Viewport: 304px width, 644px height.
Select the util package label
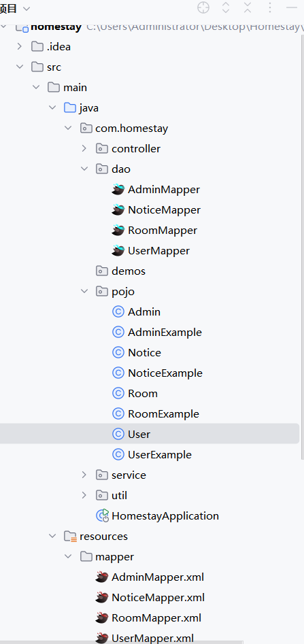[120, 495]
